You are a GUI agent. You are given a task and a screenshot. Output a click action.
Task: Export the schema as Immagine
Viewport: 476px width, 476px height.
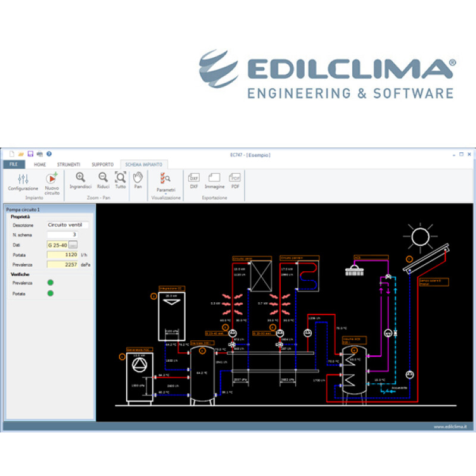(x=214, y=181)
